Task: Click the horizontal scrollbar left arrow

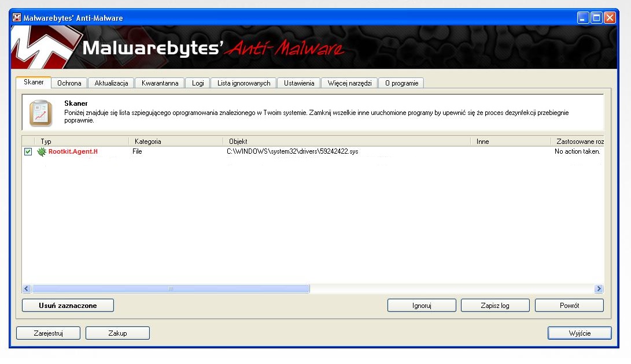Action: point(27,288)
